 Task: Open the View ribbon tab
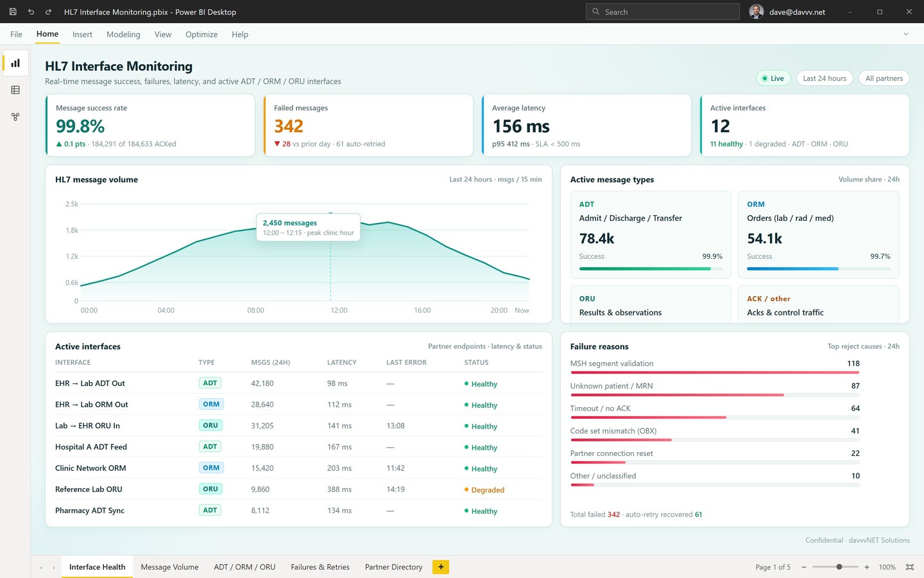click(163, 35)
